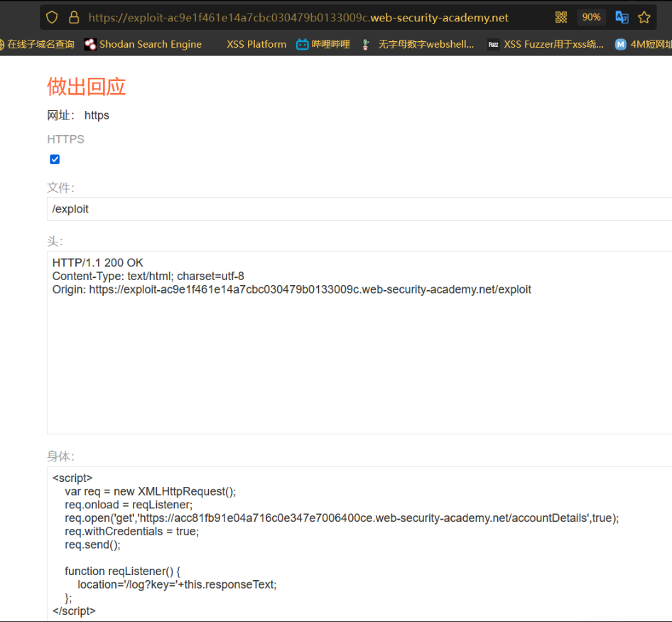The image size is (672, 622).
Task: Click the bilibili TV favicon
Action: [x=302, y=44]
